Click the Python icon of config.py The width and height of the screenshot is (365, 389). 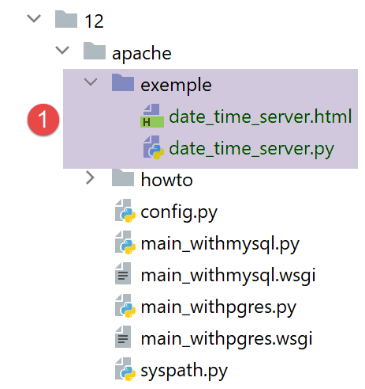[125, 211]
